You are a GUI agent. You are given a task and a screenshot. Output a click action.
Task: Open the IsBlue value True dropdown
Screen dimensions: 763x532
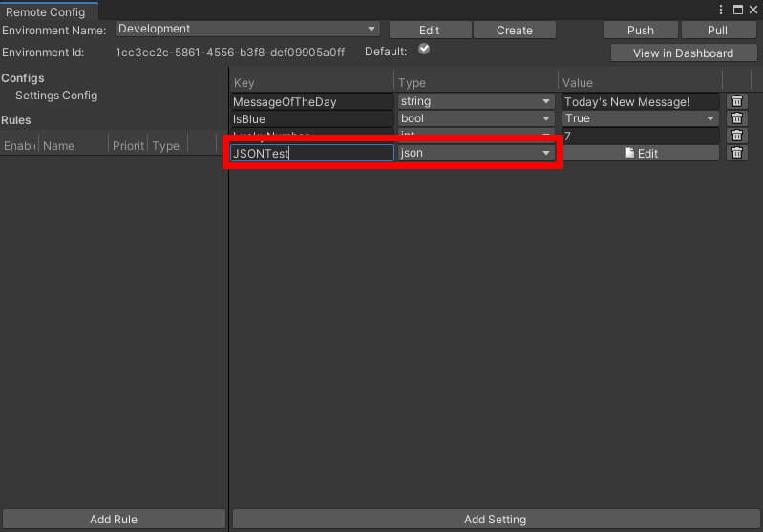tap(640, 118)
